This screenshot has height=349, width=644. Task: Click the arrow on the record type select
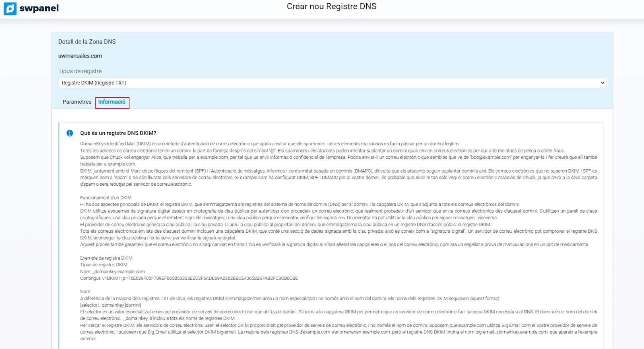(602, 83)
